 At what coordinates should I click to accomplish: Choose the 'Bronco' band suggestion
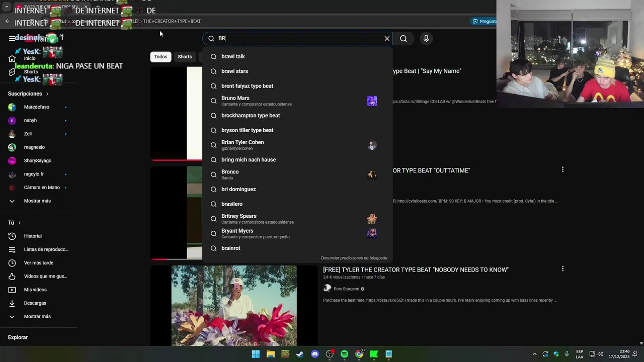click(297, 174)
